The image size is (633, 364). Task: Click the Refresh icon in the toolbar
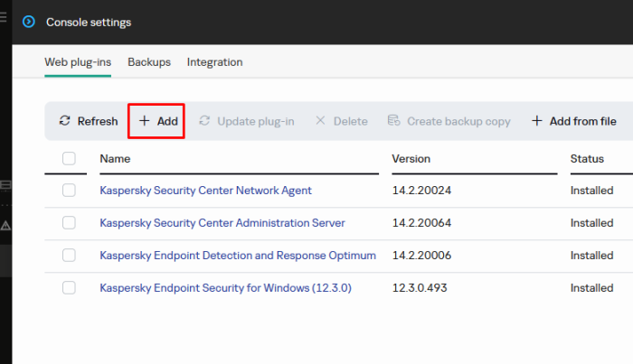pyautogui.click(x=65, y=121)
